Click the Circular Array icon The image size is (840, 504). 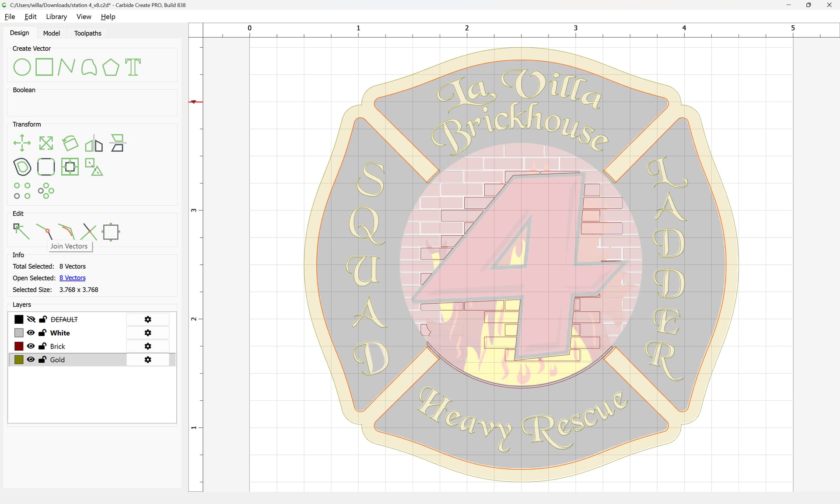[x=46, y=191]
